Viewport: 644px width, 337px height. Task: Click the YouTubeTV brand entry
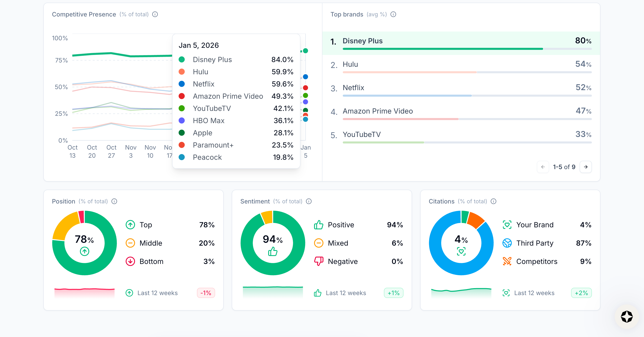362,135
